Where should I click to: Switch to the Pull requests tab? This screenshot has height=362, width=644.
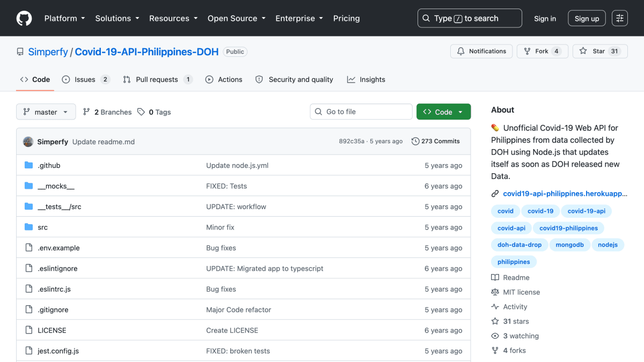157,79
